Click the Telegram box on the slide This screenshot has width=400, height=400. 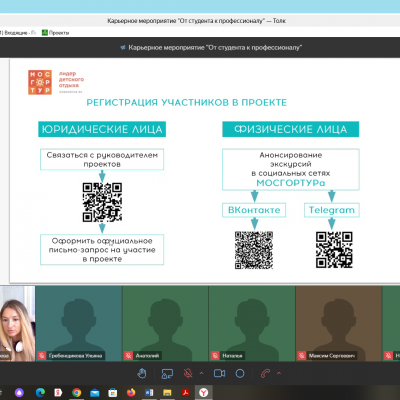click(332, 210)
